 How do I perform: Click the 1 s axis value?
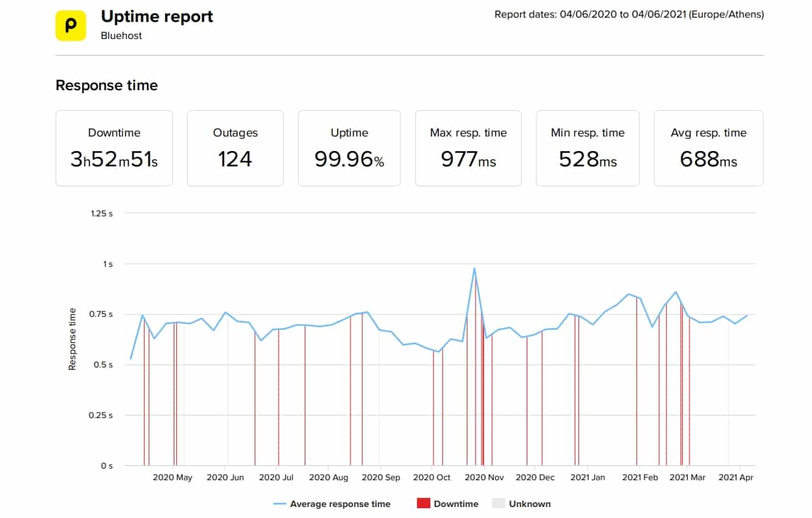pos(108,264)
